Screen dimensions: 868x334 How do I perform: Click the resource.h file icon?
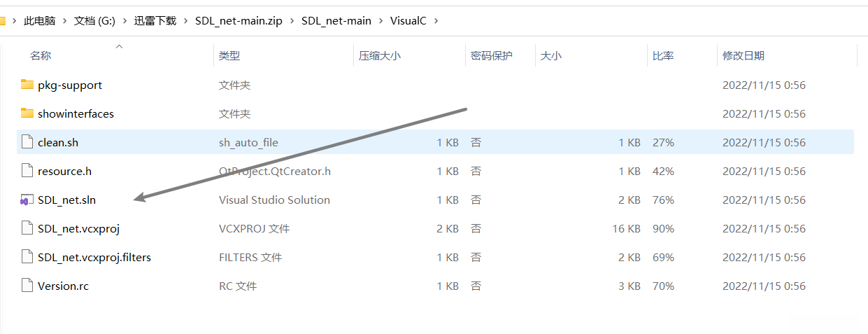(x=27, y=171)
